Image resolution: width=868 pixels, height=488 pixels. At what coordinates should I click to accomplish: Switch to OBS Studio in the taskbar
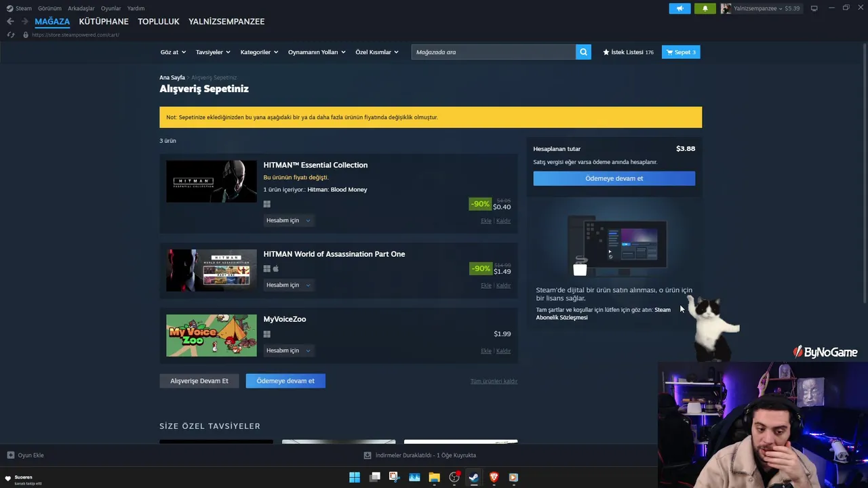pyautogui.click(x=454, y=477)
